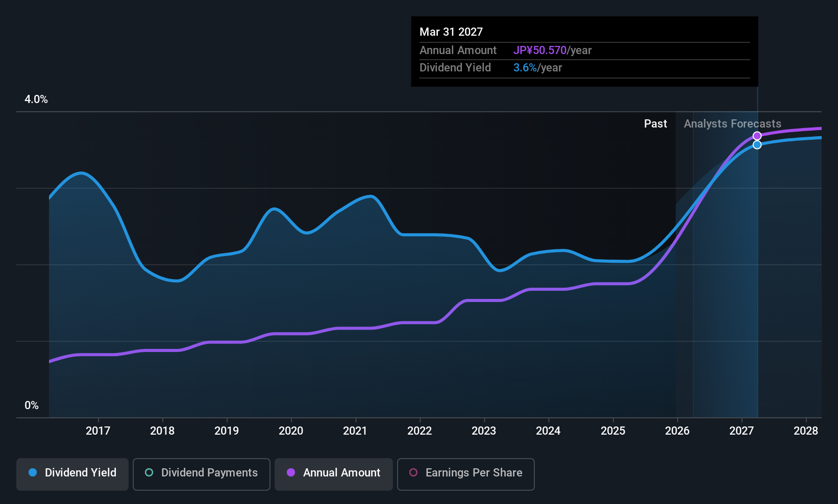This screenshot has height=504, width=838.
Task: Click the 2024 x-axis label
Action: click(548, 431)
